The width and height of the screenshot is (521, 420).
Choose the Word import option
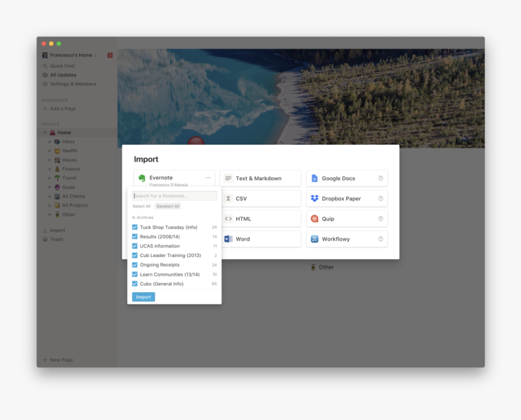tap(260, 239)
